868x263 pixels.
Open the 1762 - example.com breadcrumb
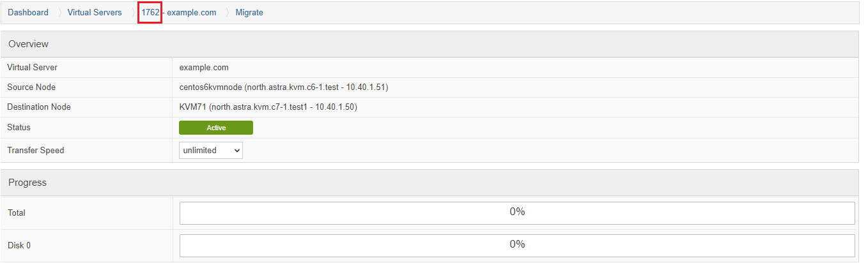179,12
